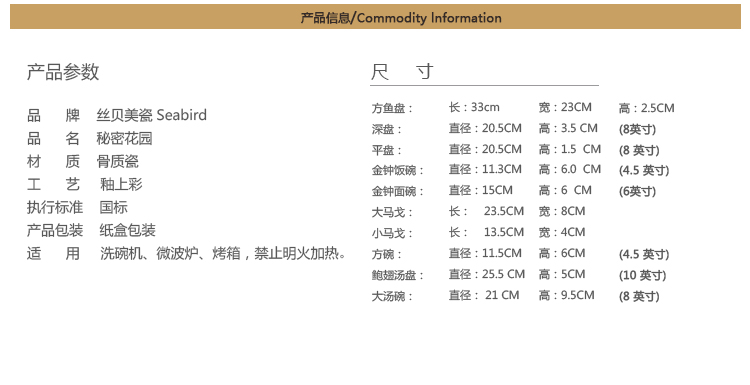This screenshot has height=385, width=750.
Task: Click the 适用 label
Action: click(53, 253)
